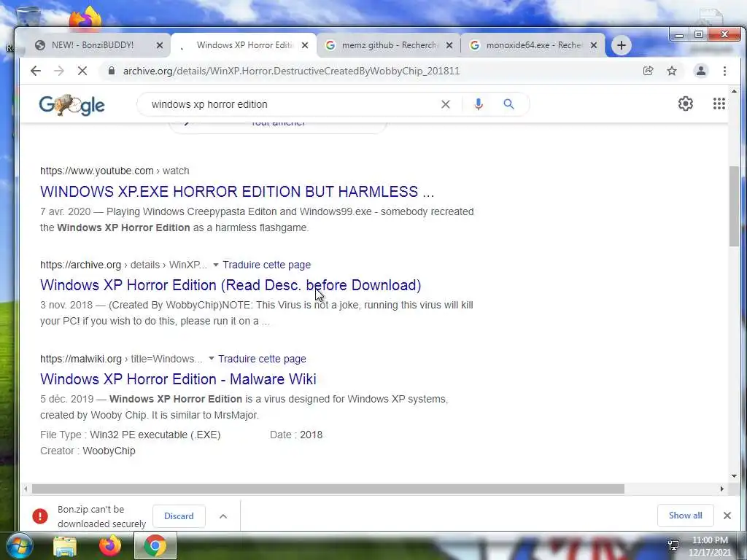Viewport: 747px width, 560px height.
Task: Click the horizontal scrollbar thumb
Action: [x=328, y=489]
